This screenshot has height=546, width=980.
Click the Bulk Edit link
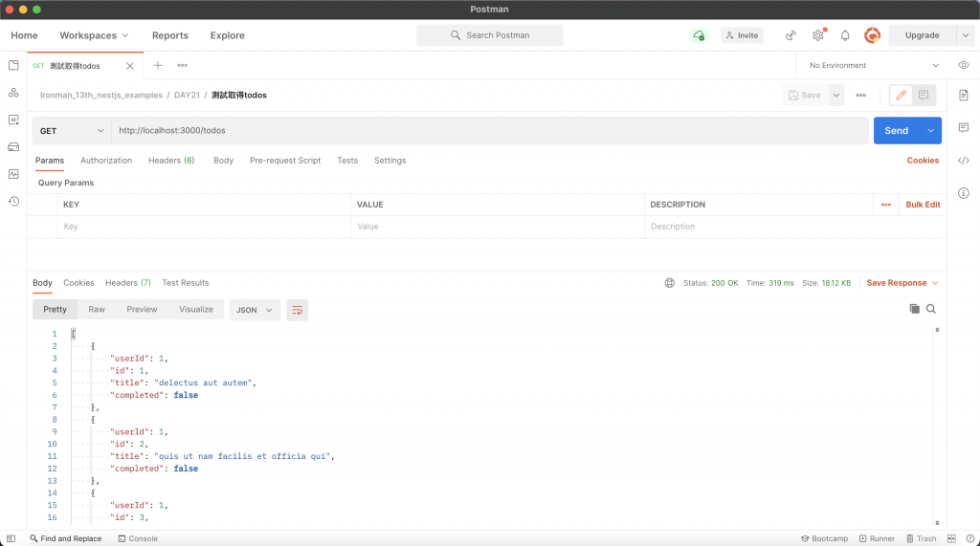coord(923,205)
